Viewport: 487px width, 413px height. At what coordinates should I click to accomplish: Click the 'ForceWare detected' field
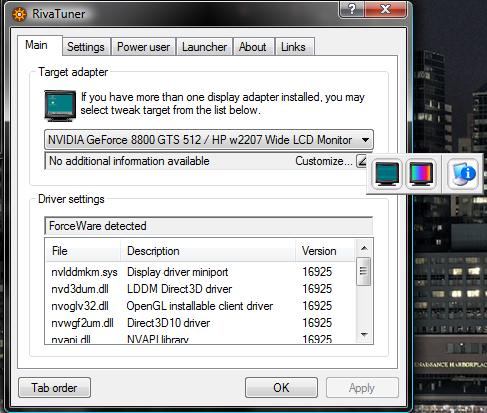pyautogui.click(x=209, y=226)
